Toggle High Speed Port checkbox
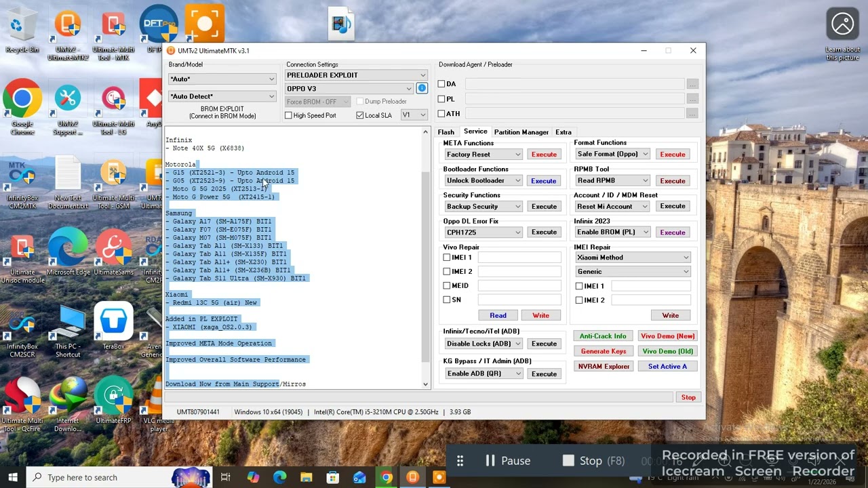This screenshot has height=488, width=868. click(288, 115)
